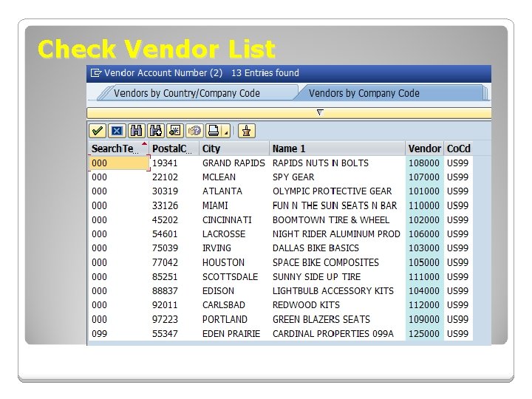Image resolution: width=532 pixels, height=399 pixels.
Task: Click the Vendor column header
Action: [424, 149]
